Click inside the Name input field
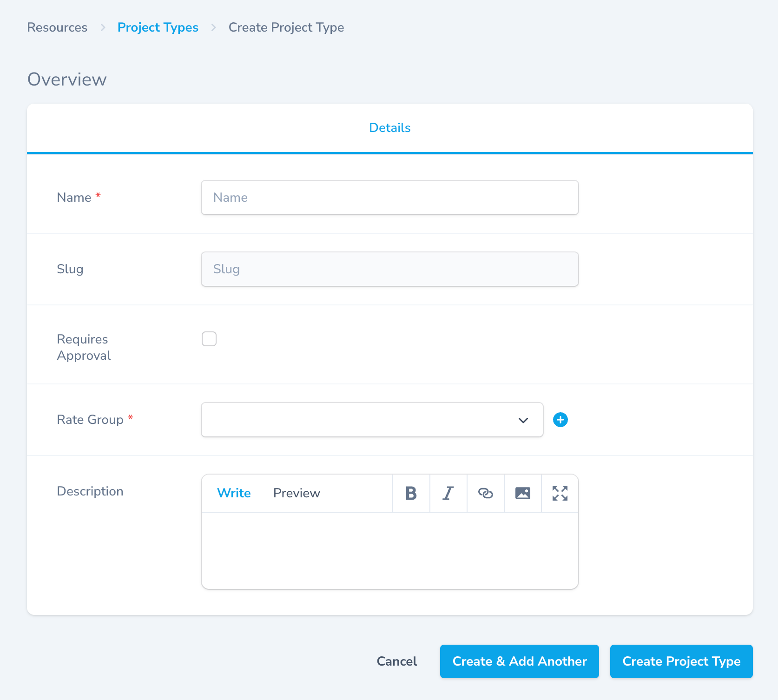The height and width of the screenshot is (700, 778). tap(389, 198)
